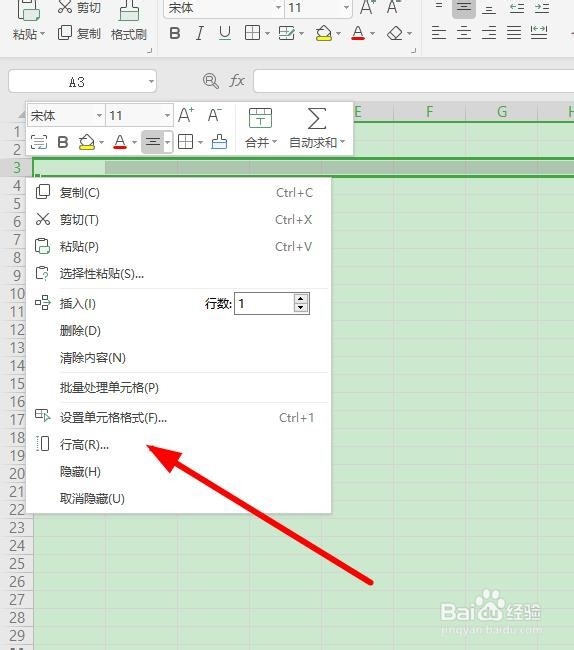
Task: Click 删除(D) in context menu
Action: (178, 331)
